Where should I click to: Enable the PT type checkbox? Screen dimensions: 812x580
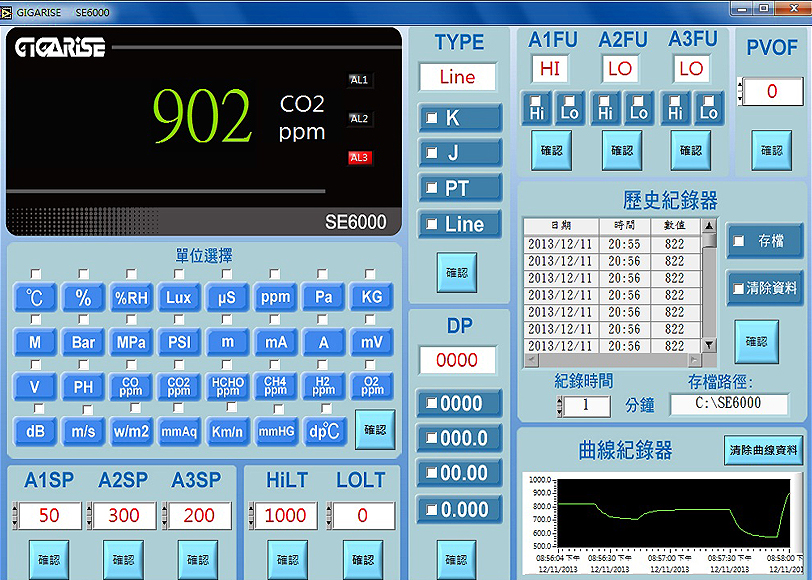point(431,188)
